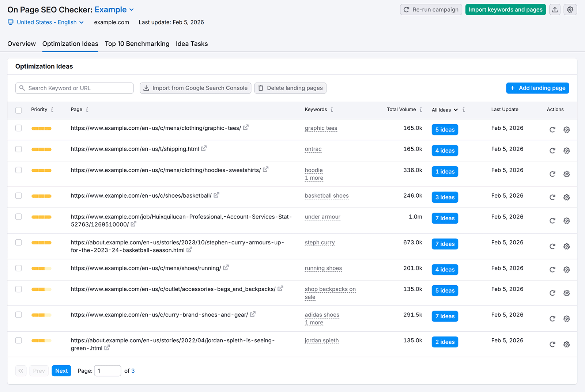Open the basketball shoes page via external link icon

point(216,195)
